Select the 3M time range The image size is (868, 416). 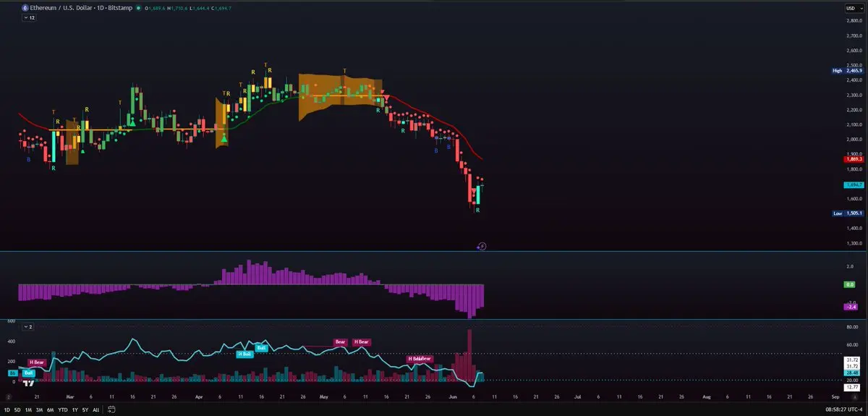39,409
